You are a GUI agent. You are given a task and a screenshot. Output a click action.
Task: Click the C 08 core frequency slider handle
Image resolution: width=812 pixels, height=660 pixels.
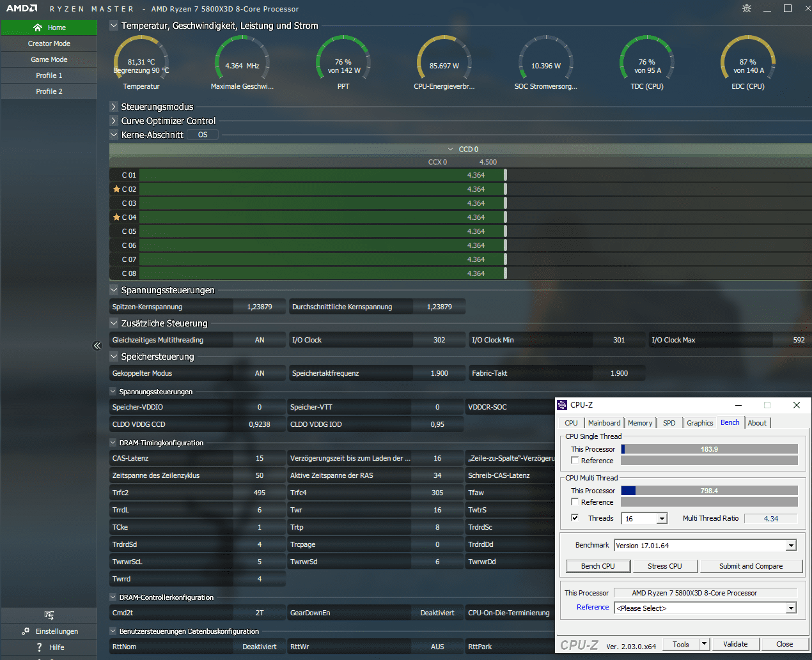505,273
